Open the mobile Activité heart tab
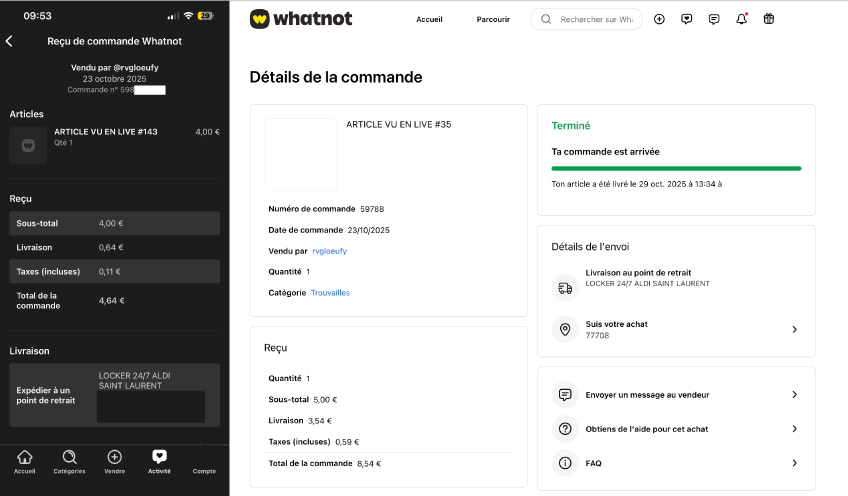The width and height of the screenshot is (848, 496). (x=159, y=462)
